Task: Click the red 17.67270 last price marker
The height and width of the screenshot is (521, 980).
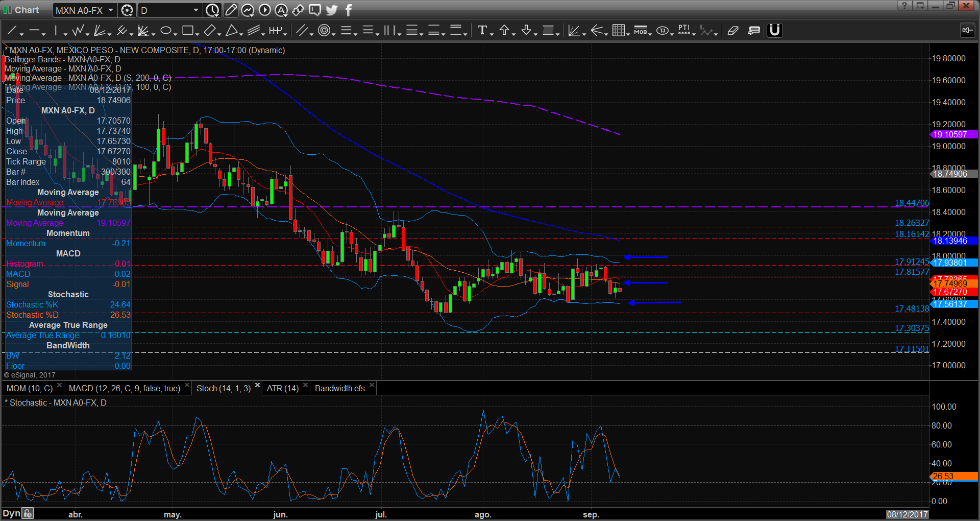Action: coord(953,292)
